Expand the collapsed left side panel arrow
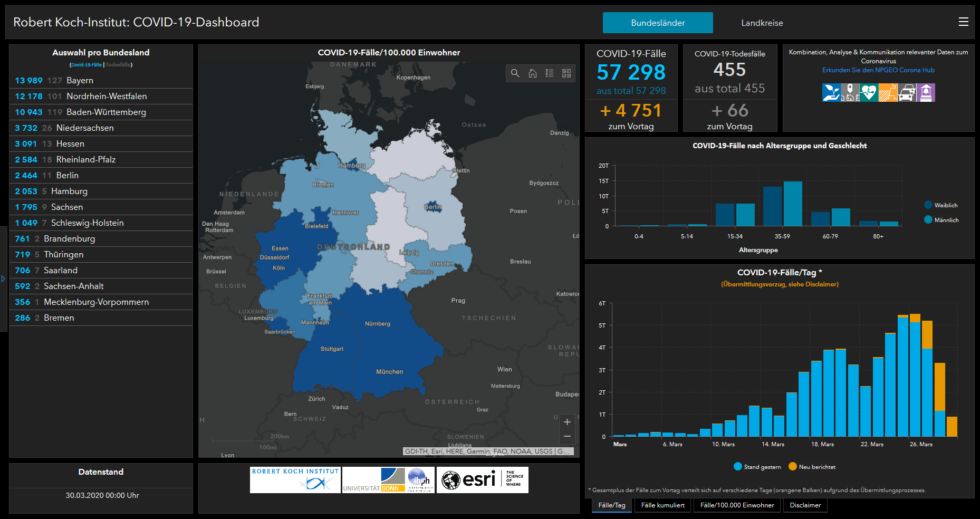The image size is (980, 519). 3,278
